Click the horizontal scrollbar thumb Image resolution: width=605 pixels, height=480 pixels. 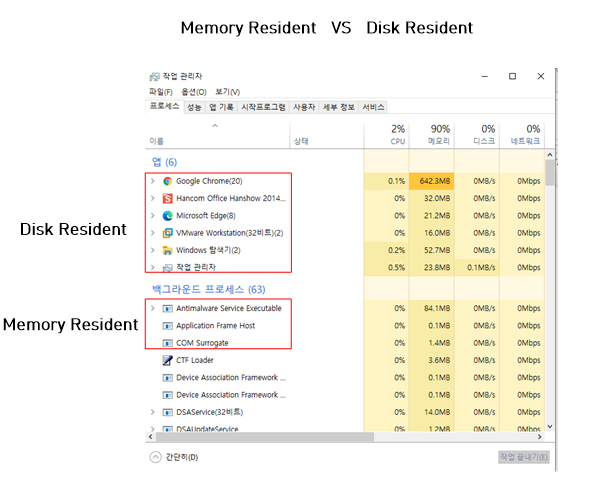coord(265,437)
